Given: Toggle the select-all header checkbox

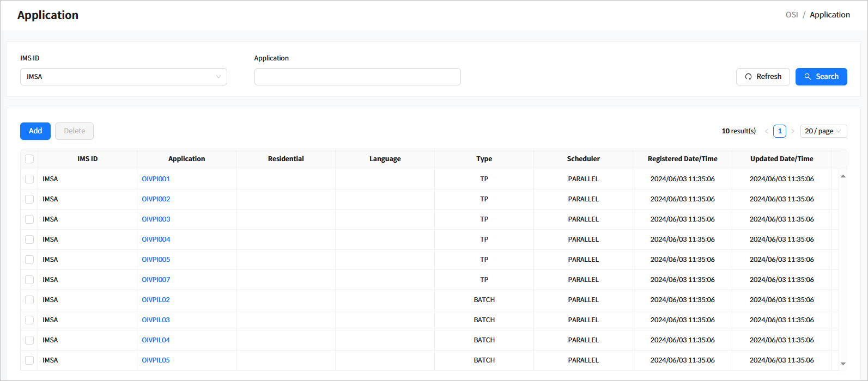Looking at the screenshot, I should coord(29,159).
